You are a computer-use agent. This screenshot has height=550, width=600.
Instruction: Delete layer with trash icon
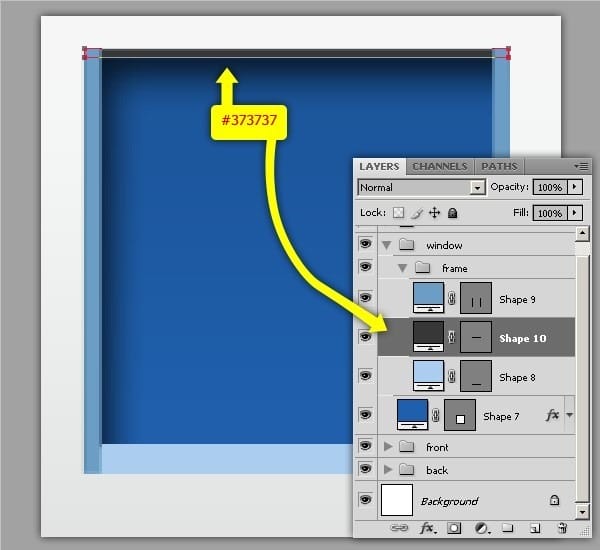562,528
